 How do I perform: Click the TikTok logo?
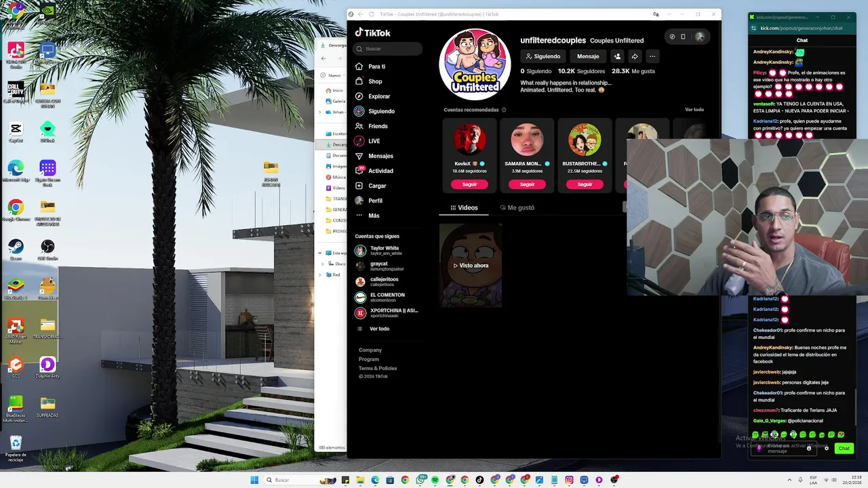pyautogui.click(x=373, y=33)
